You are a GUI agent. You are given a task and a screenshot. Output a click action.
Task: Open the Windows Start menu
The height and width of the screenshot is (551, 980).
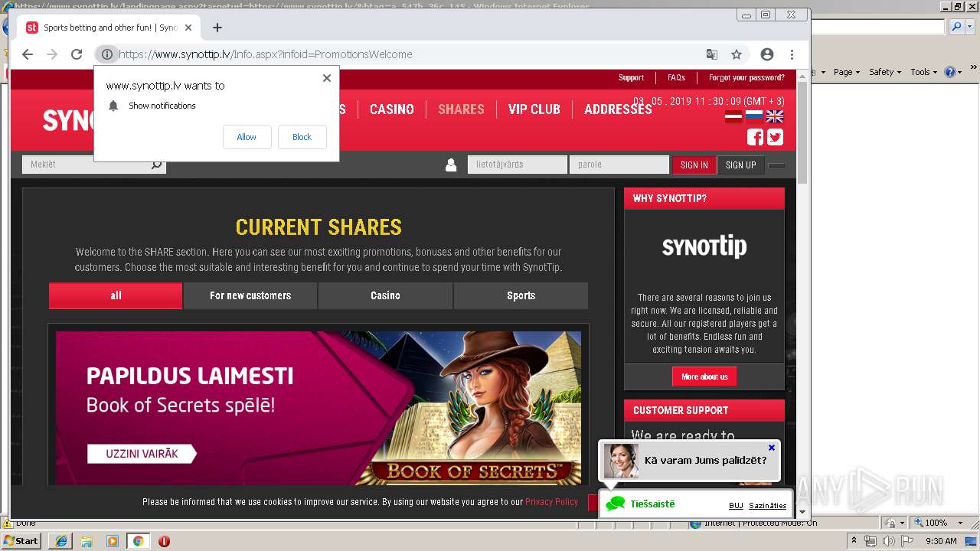point(21,541)
